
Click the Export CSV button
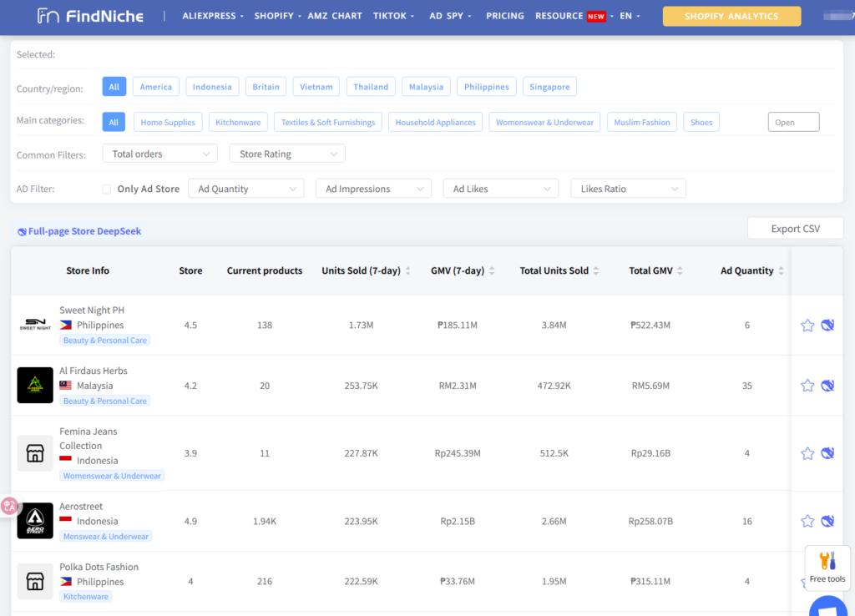795,229
